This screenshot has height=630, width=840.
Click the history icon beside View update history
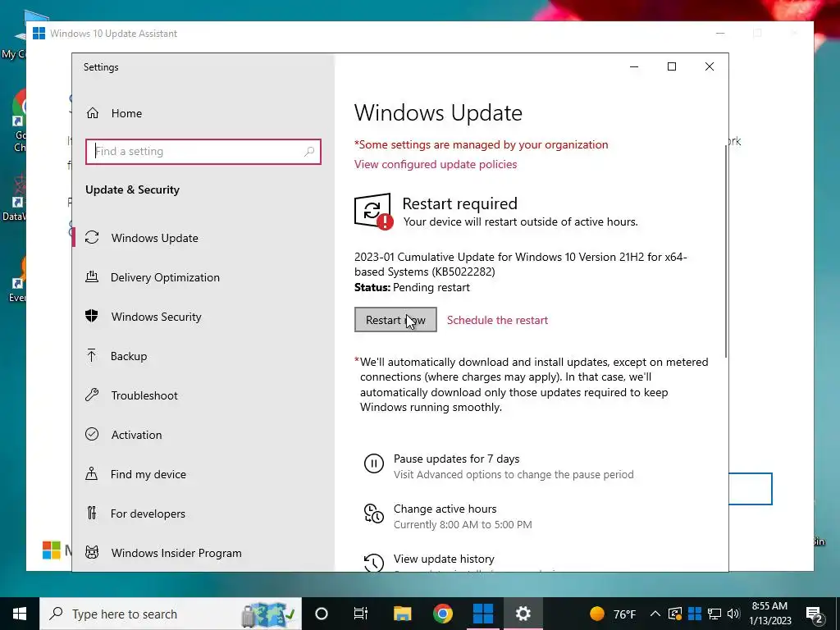point(374,563)
